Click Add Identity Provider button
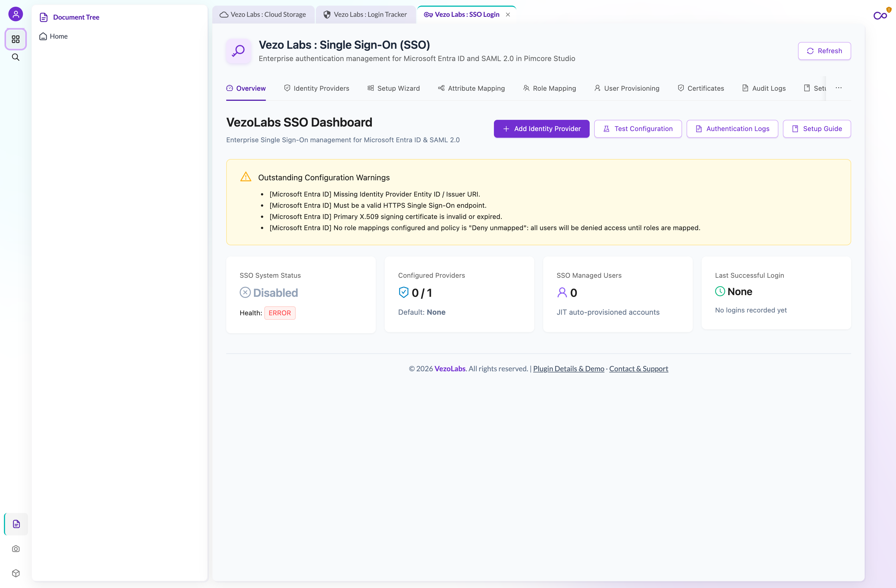Screen dimensions: 896x588 point(541,129)
